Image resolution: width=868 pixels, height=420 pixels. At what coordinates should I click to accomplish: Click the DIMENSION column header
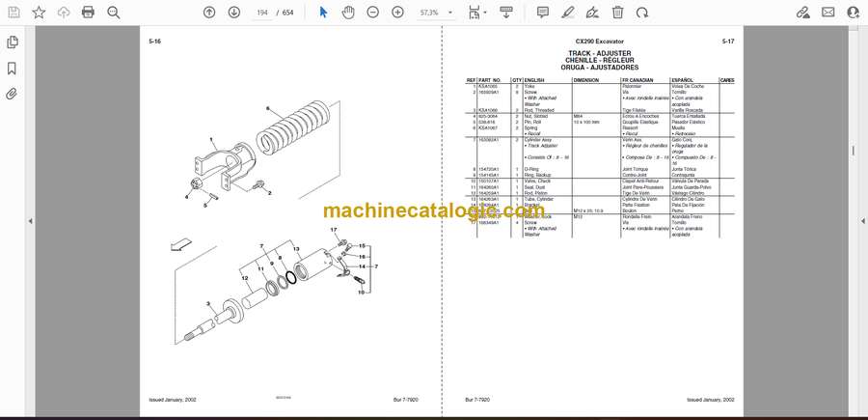[x=586, y=80]
